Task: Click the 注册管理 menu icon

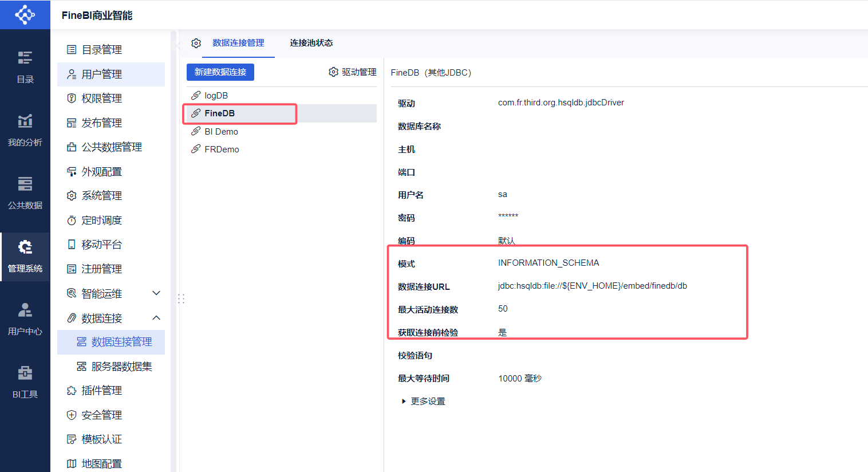Action: pos(72,269)
